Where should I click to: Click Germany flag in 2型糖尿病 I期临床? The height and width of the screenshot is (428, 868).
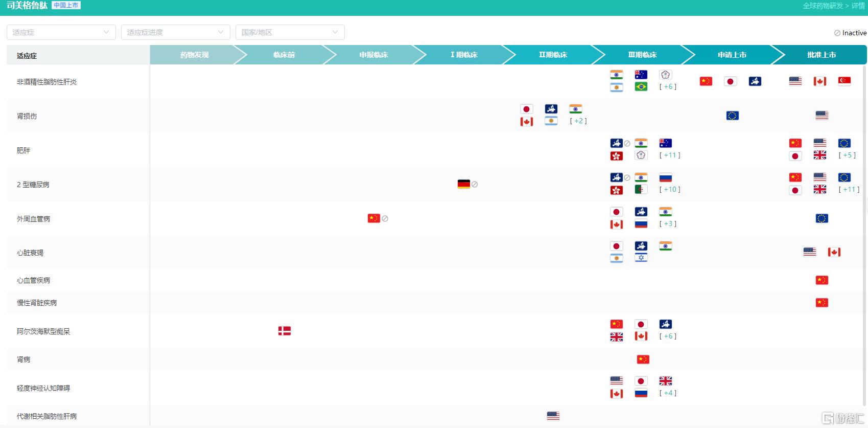pyautogui.click(x=464, y=184)
